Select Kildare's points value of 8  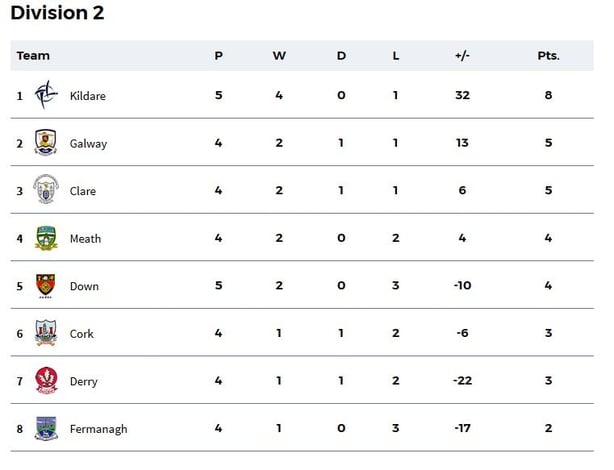point(548,96)
